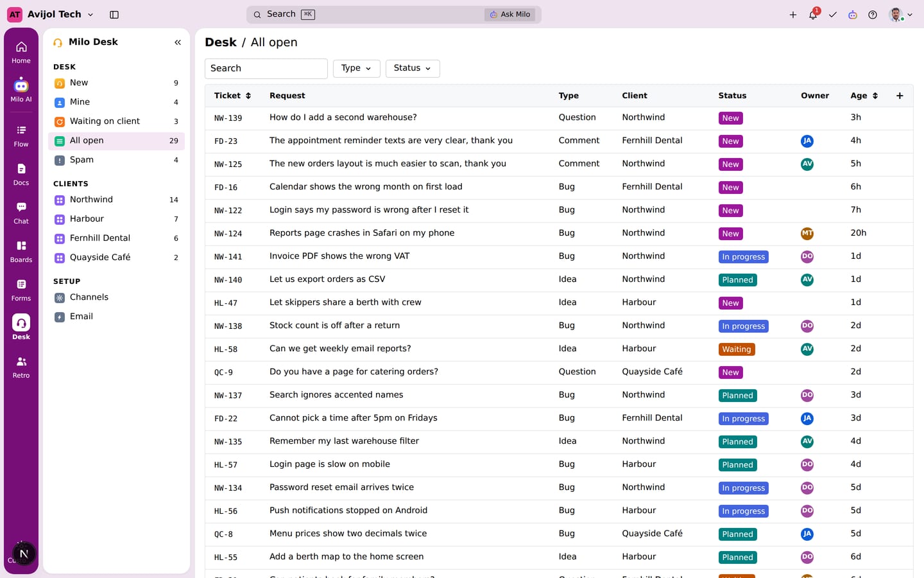
Task: Toggle the sidebar layout icon beside Avijol Tech
Action: click(x=114, y=15)
